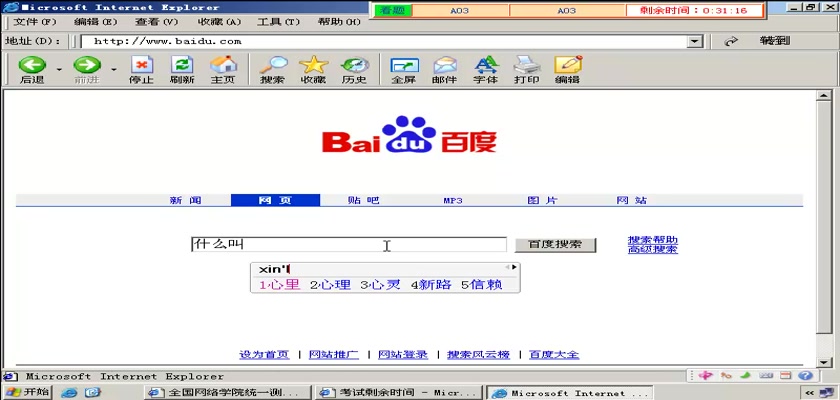840x400 pixels.
Task: Open the View (查看) menu
Action: (156, 22)
